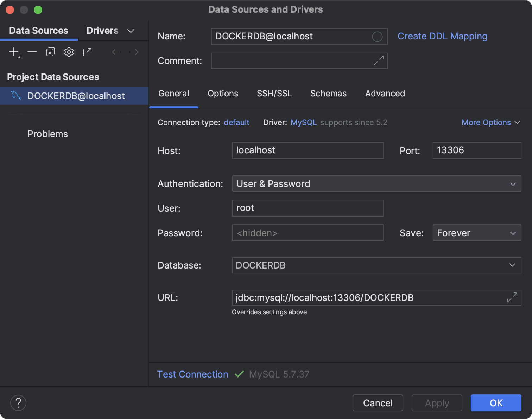Duplicate the DOCKERDB data source
Viewport: 532px width, 419px height.
(50, 52)
